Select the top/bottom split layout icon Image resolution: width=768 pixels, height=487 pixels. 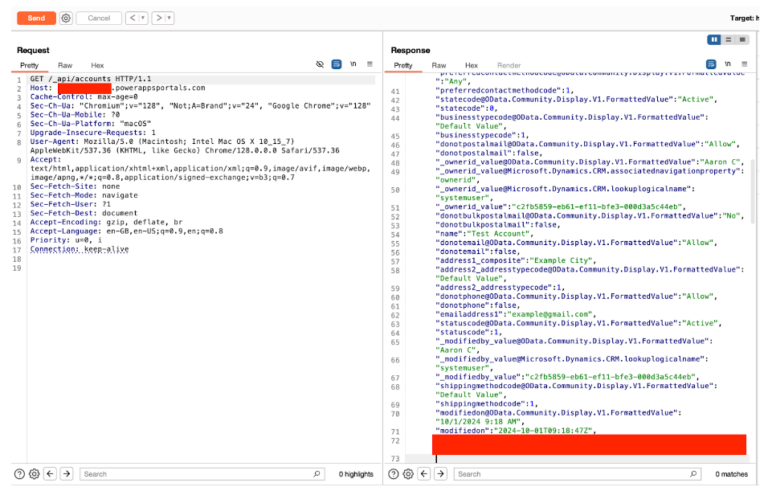tap(728, 40)
